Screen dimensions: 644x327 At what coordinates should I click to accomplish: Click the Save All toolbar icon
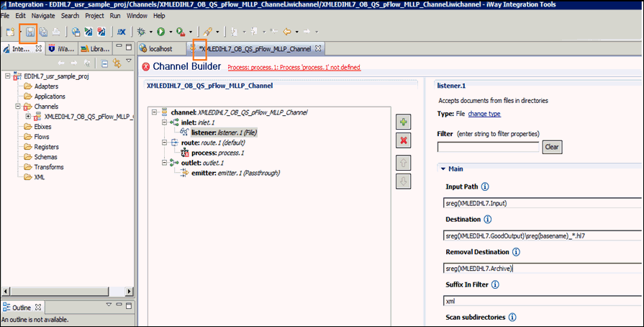pos(43,32)
